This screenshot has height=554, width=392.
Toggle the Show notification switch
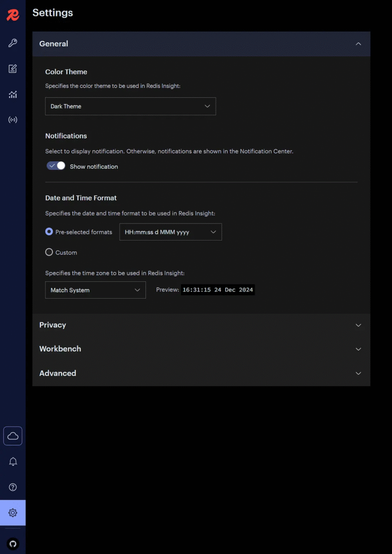click(x=56, y=166)
